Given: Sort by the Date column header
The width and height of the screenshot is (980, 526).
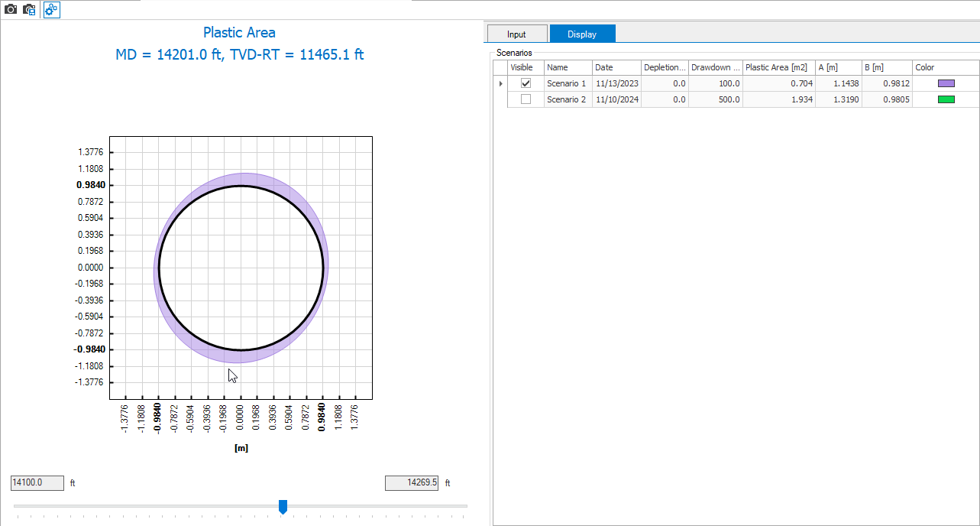Looking at the screenshot, I should [616, 67].
